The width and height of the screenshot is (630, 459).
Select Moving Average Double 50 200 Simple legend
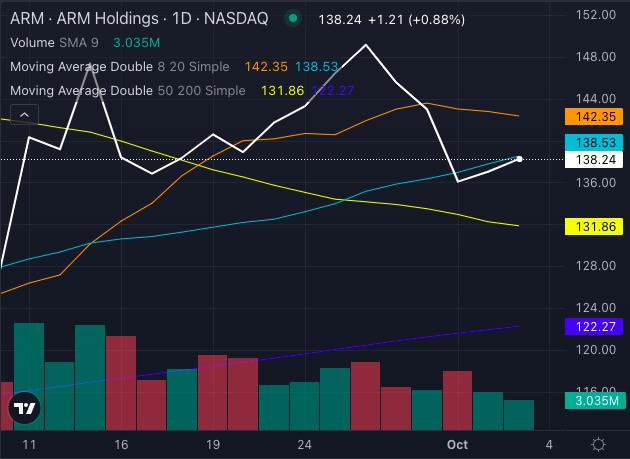(x=128, y=91)
